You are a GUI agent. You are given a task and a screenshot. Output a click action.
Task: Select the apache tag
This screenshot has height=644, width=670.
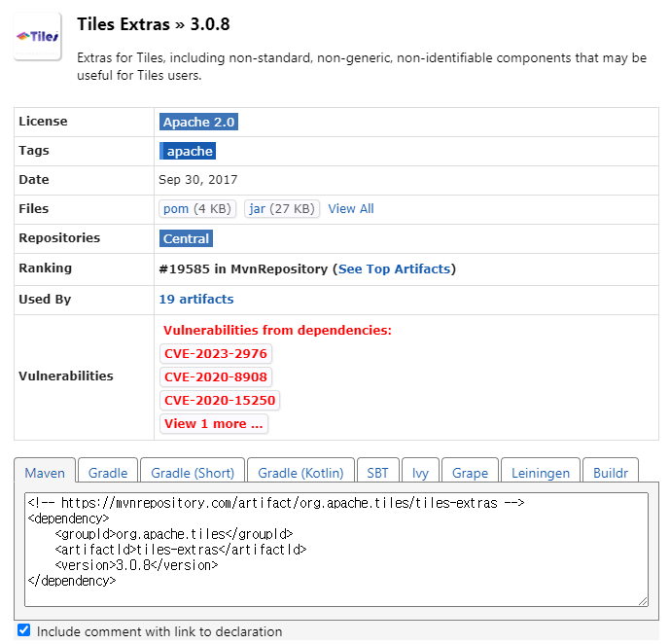click(x=188, y=151)
